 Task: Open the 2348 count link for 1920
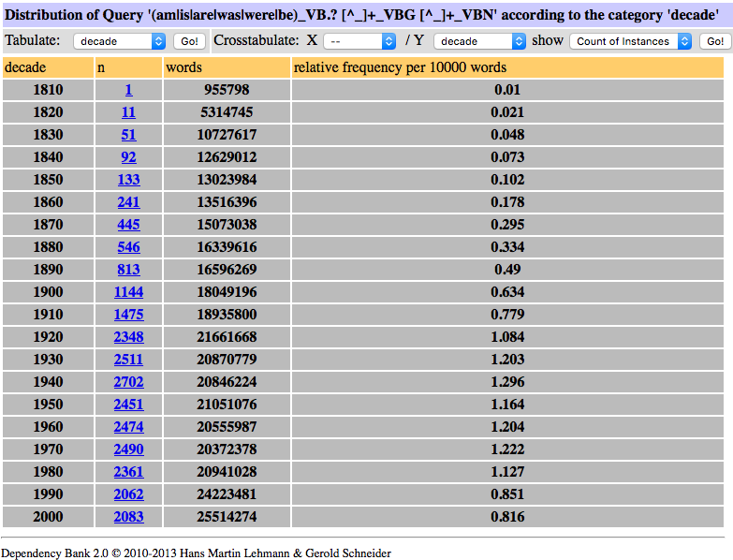(x=128, y=337)
